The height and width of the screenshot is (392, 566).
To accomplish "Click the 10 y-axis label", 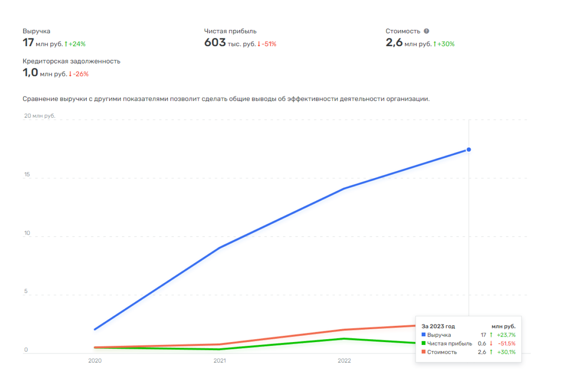I will tap(27, 233).
